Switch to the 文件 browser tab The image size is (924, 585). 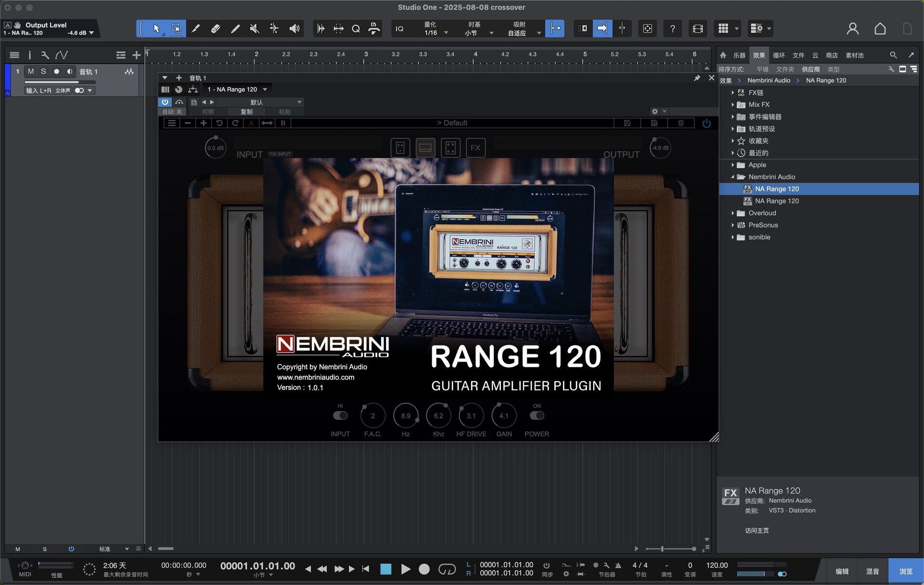(x=798, y=55)
